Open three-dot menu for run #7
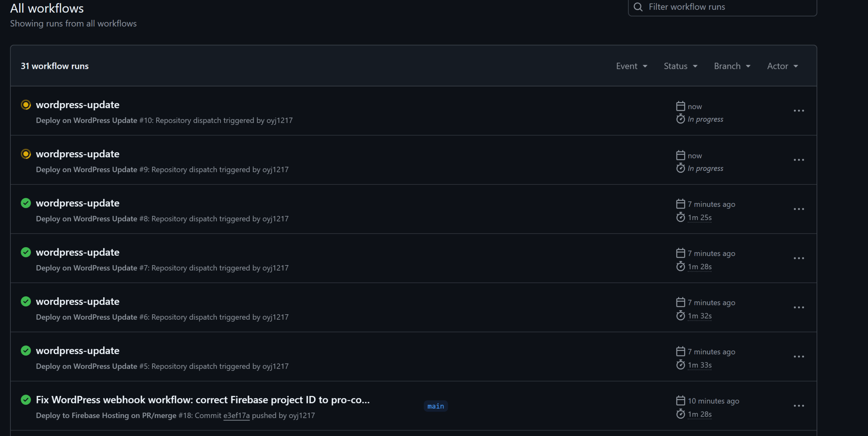This screenshot has height=436, width=868. click(798, 258)
